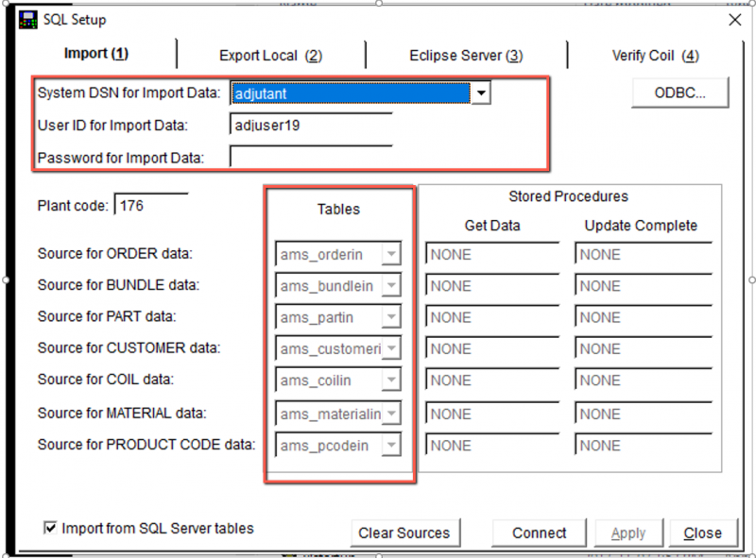The height and width of the screenshot is (558, 756).
Task: Click the SQL Setup title bar icon
Action: [28, 20]
